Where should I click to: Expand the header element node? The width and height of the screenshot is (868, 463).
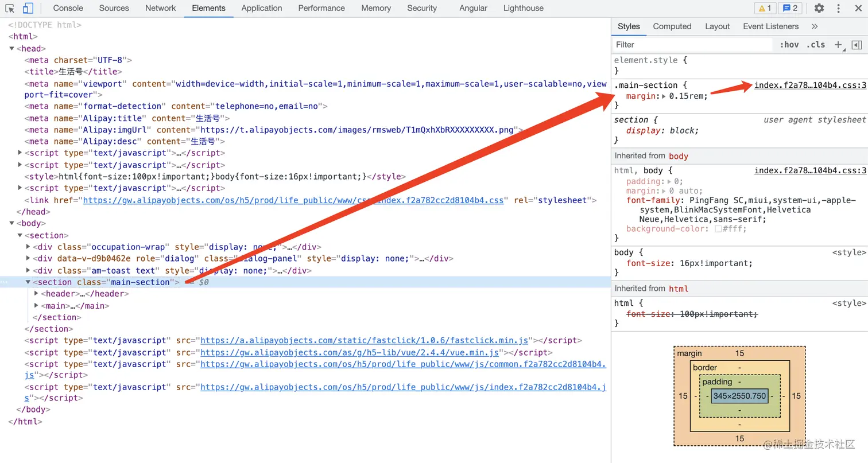36,294
